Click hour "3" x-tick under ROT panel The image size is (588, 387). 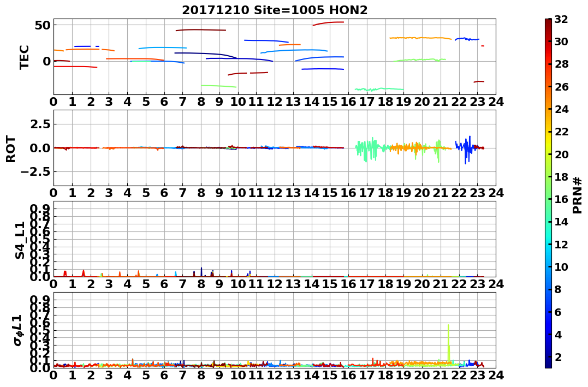pyautogui.click(x=109, y=193)
